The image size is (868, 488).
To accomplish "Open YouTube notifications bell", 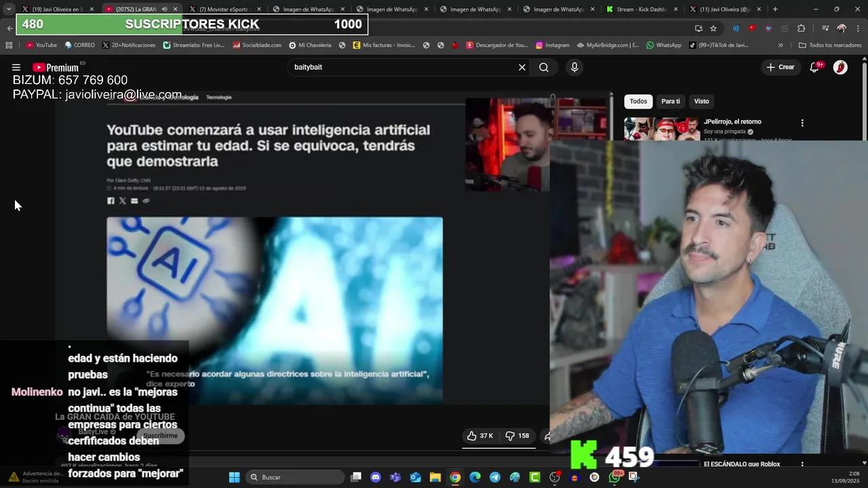I will [814, 67].
